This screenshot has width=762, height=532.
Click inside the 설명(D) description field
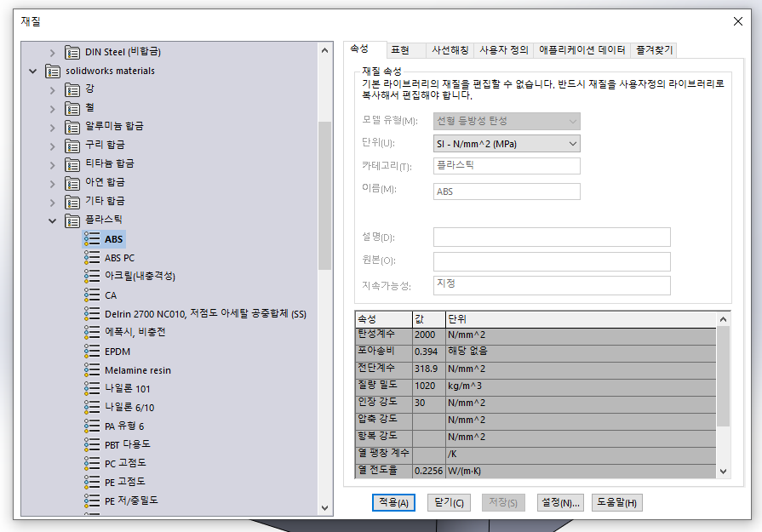click(552, 237)
